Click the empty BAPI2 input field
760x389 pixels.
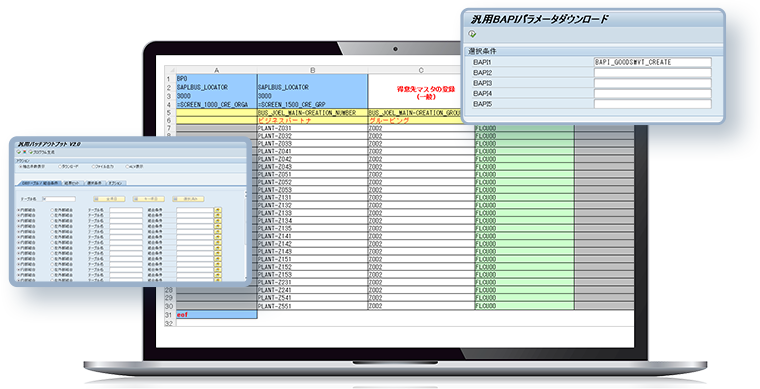pyautogui.click(x=652, y=73)
